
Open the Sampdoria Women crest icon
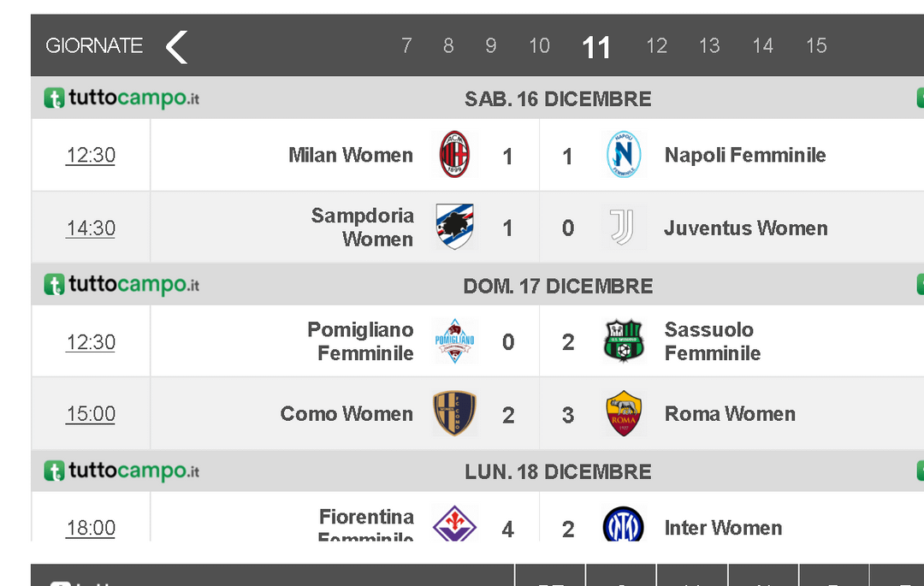click(x=454, y=228)
